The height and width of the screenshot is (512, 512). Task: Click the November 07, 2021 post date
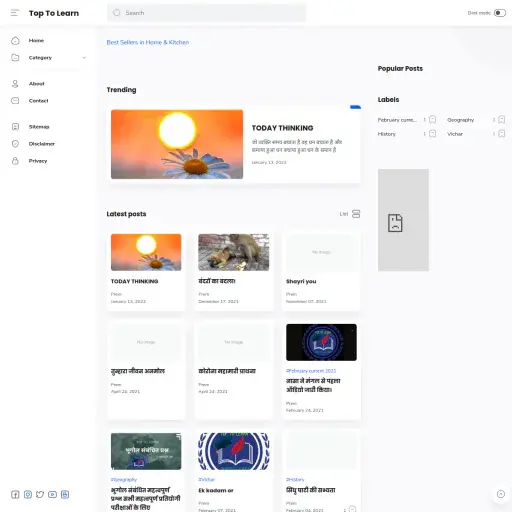[306, 301]
